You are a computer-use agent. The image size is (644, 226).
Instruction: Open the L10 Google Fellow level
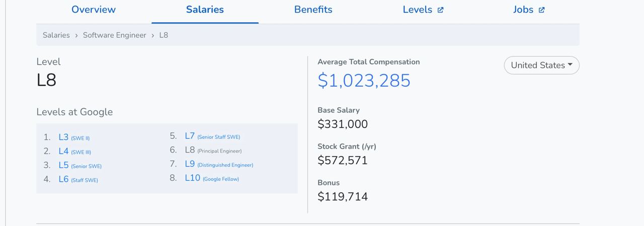212,178
